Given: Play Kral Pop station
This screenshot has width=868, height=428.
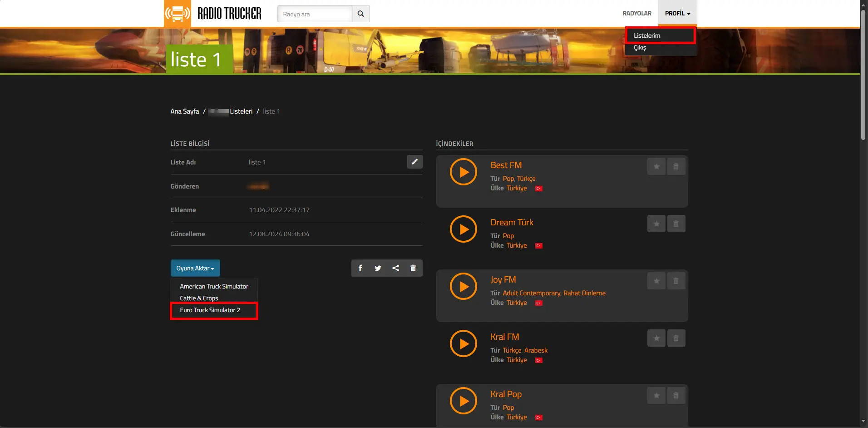Looking at the screenshot, I should 464,401.
